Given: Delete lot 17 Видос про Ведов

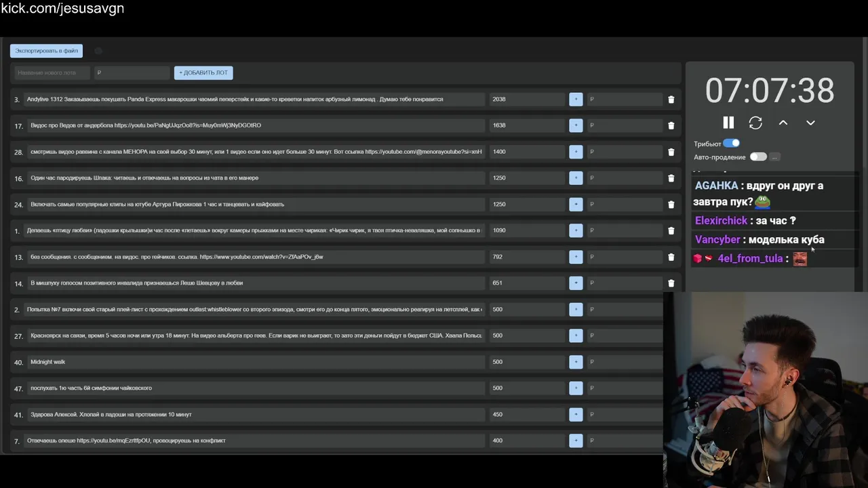Looking at the screenshot, I should coord(671,125).
